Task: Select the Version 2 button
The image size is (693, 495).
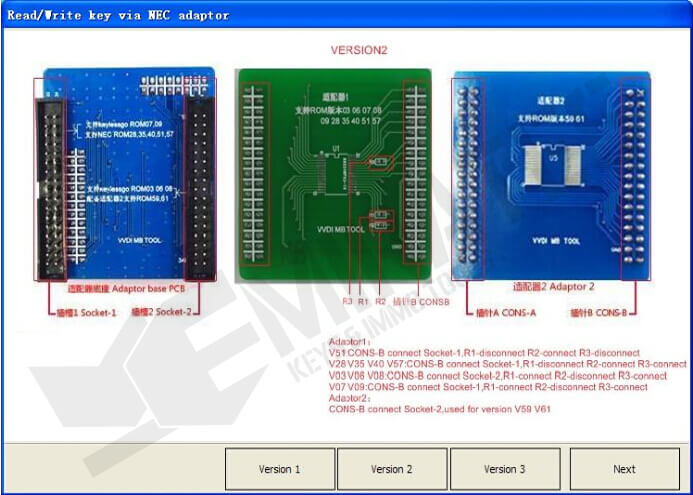Action: [392, 469]
